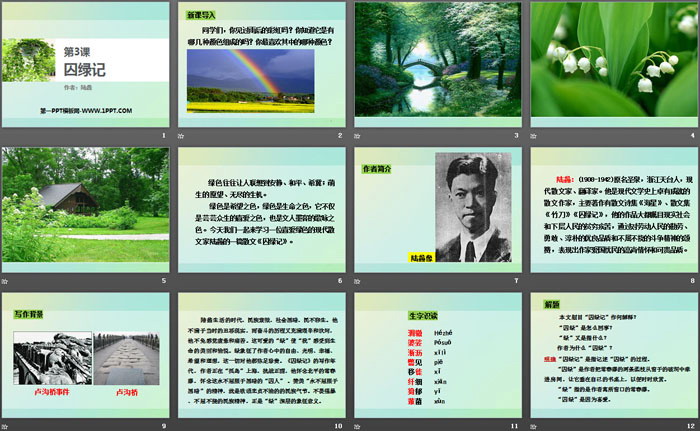The width and height of the screenshot is (700, 431).
Task: Select slide 12 解题 slide
Action: pos(614,355)
